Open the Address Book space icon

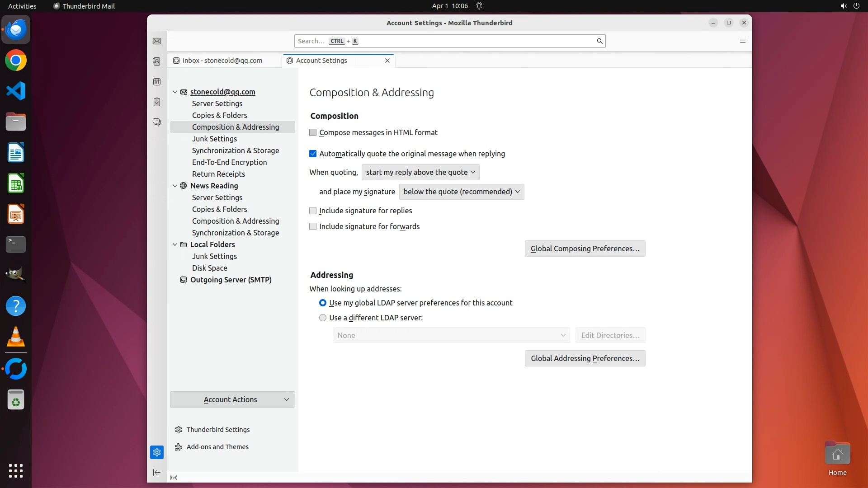click(157, 61)
